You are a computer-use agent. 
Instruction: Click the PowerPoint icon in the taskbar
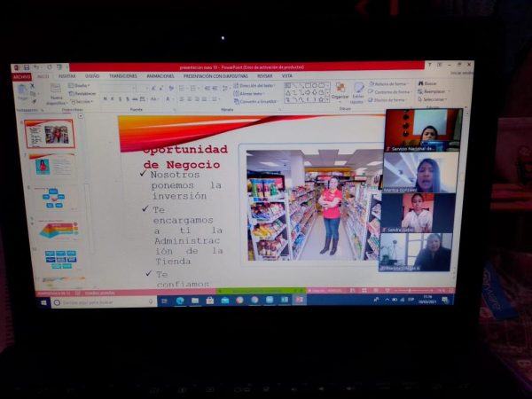tap(299, 300)
